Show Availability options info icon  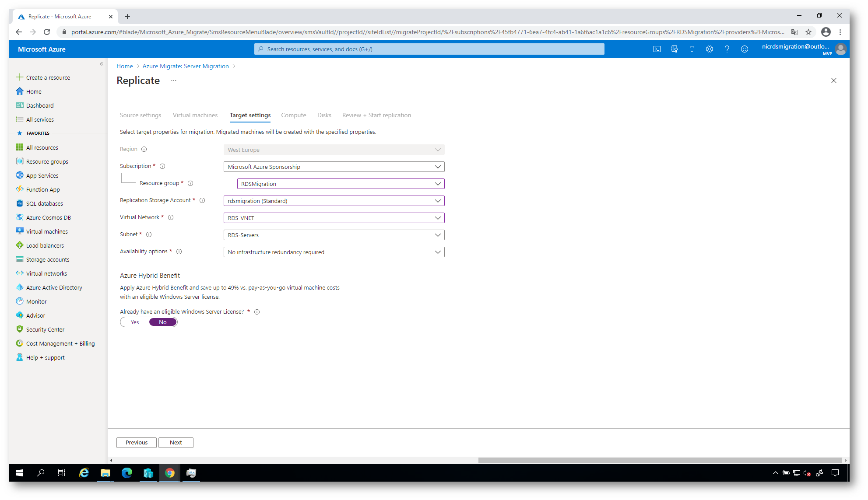coord(179,252)
